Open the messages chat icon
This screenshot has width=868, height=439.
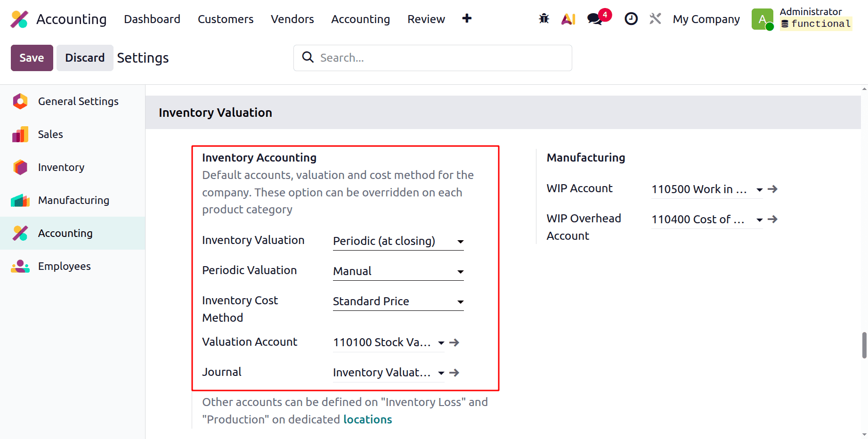pyautogui.click(x=595, y=19)
